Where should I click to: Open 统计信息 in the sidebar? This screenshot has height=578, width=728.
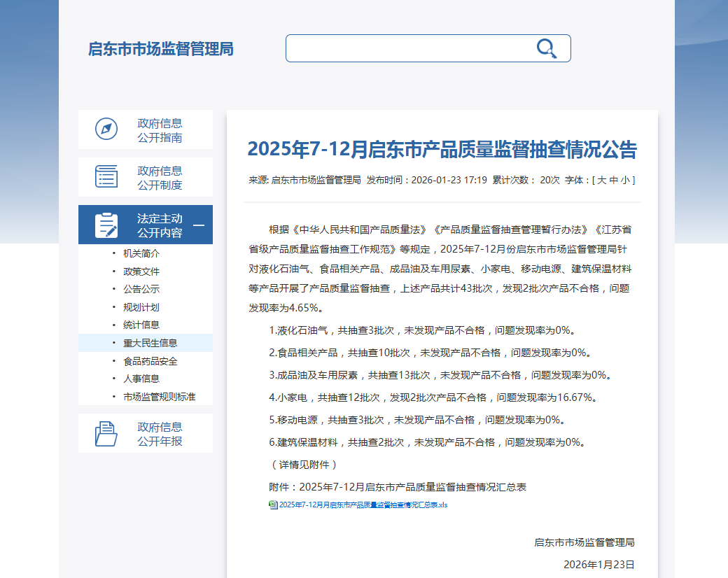pos(141,325)
